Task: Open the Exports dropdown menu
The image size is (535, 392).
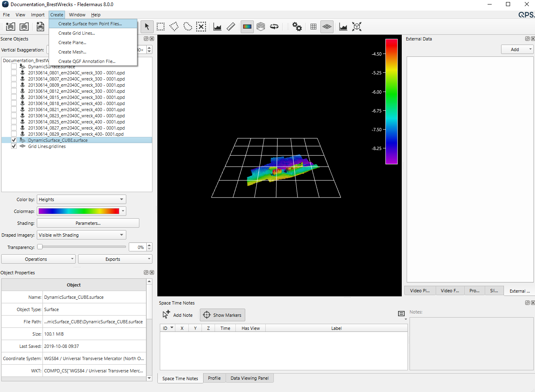Action: pyautogui.click(x=115, y=259)
